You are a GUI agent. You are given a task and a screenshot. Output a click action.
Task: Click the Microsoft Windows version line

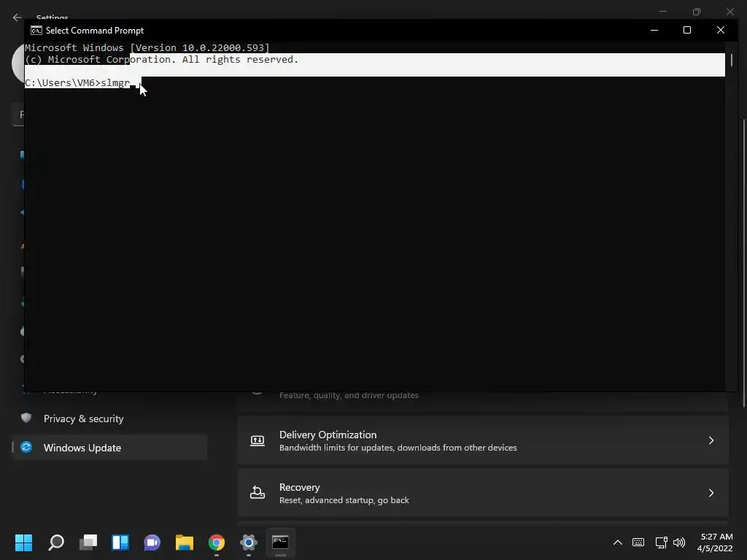point(147,47)
